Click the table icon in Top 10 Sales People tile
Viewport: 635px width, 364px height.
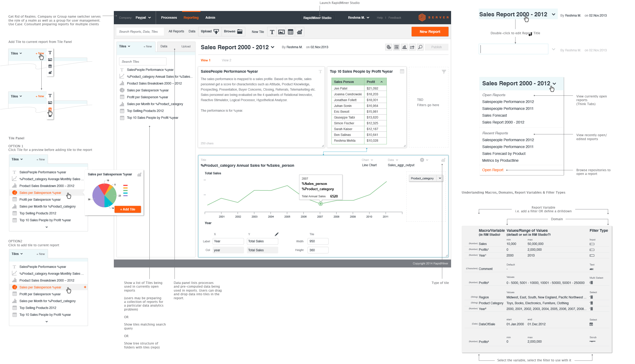point(402,71)
